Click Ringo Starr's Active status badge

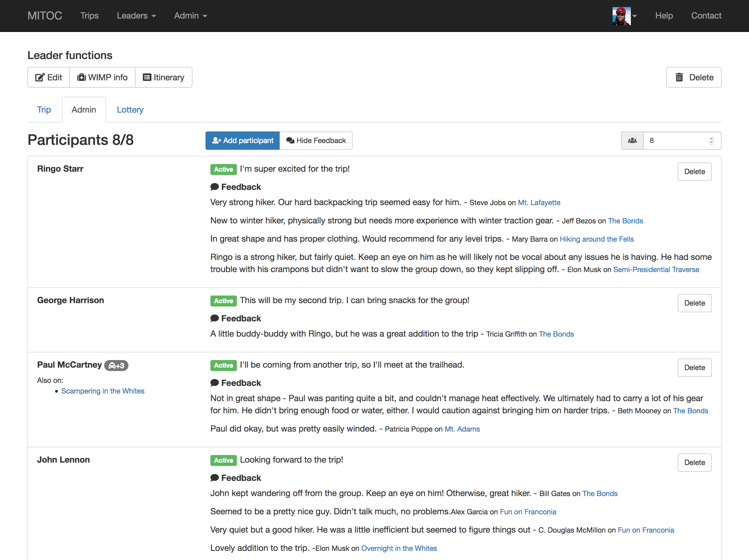[x=223, y=169]
